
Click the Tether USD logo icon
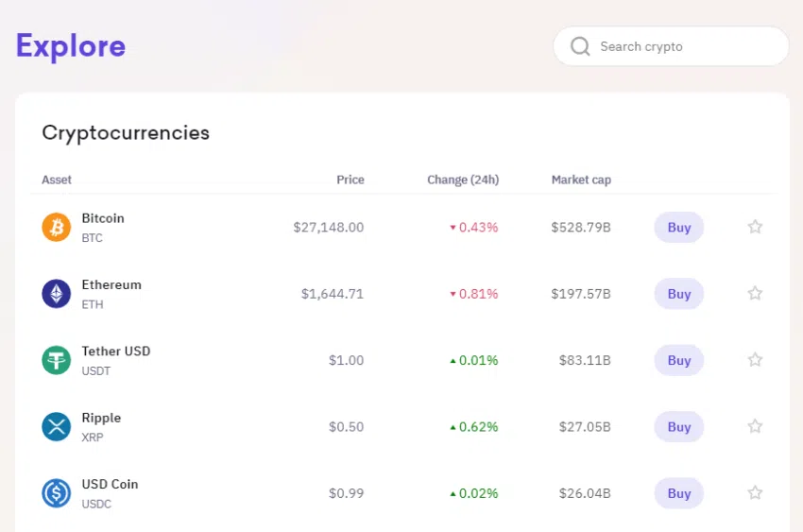click(57, 360)
